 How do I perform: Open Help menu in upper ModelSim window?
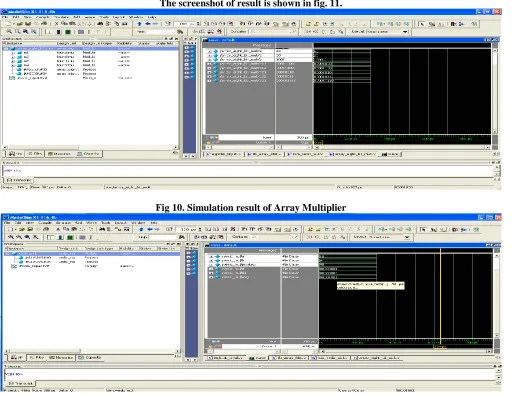click(x=152, y=17)
